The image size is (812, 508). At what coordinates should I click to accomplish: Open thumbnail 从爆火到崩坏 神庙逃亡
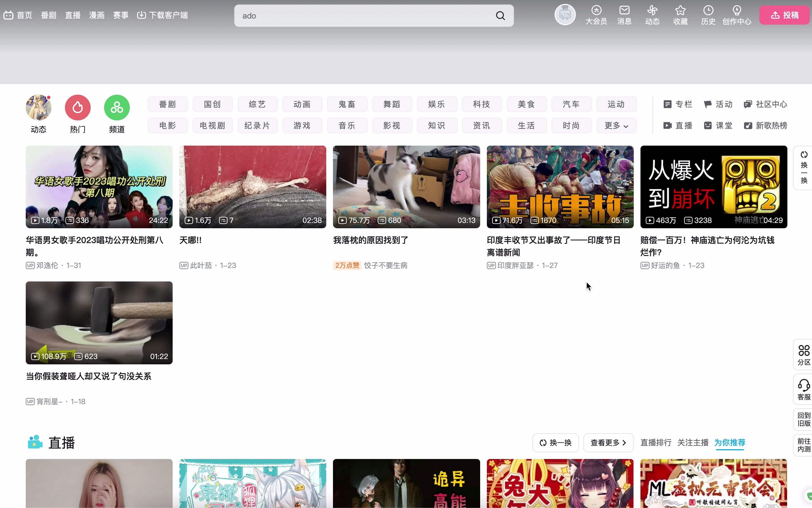tap(714, 187)
